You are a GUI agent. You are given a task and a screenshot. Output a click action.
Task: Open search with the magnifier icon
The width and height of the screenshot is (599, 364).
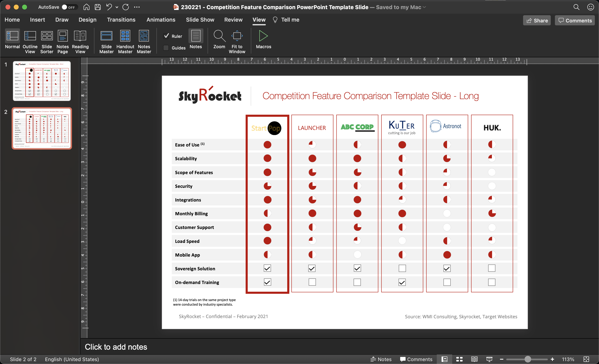pyautogui.click(x=576, y=7)
